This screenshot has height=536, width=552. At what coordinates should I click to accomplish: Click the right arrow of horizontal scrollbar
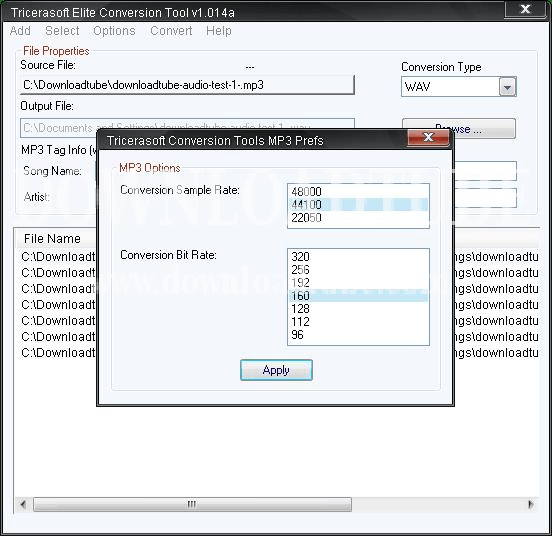pos(531,504)
